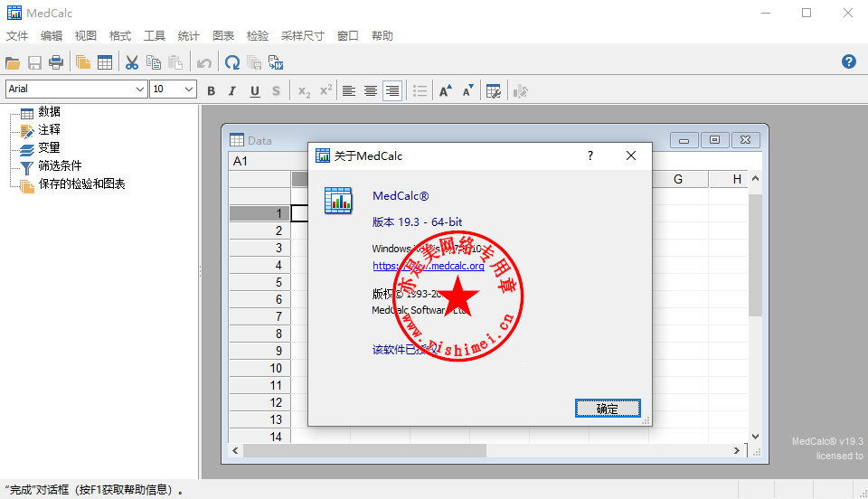Image resolution: width=868 pixels, height=499 pixels.
Task: Select 保存的检验和图表 in the tree
Action: click(82, 184)
